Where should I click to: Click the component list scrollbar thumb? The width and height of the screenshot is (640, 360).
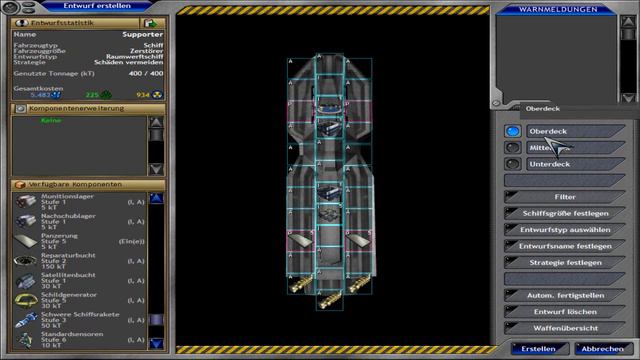pos(156,320)
